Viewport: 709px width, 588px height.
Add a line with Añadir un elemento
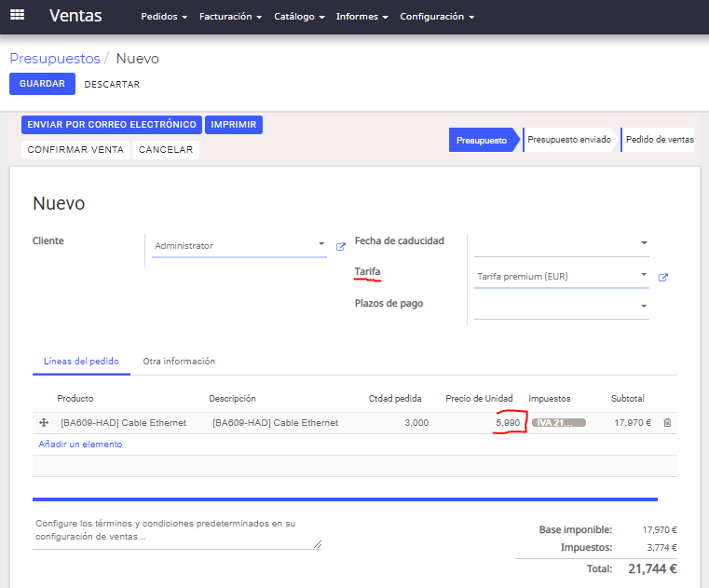pyautogui.click(x=80, y=444)
